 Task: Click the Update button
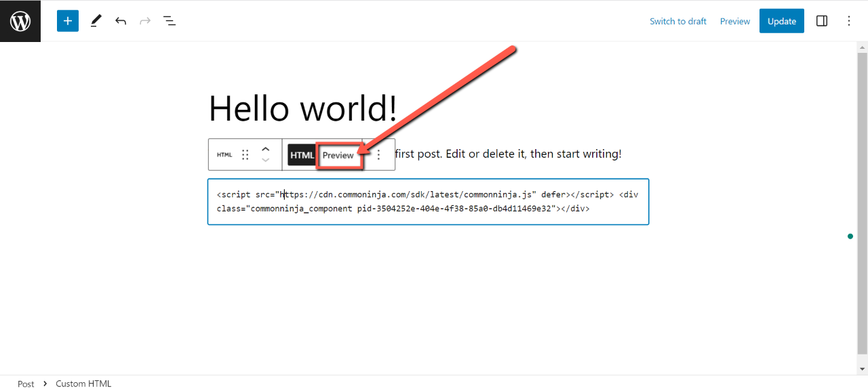pyautogui.click(x=782, y=21)
